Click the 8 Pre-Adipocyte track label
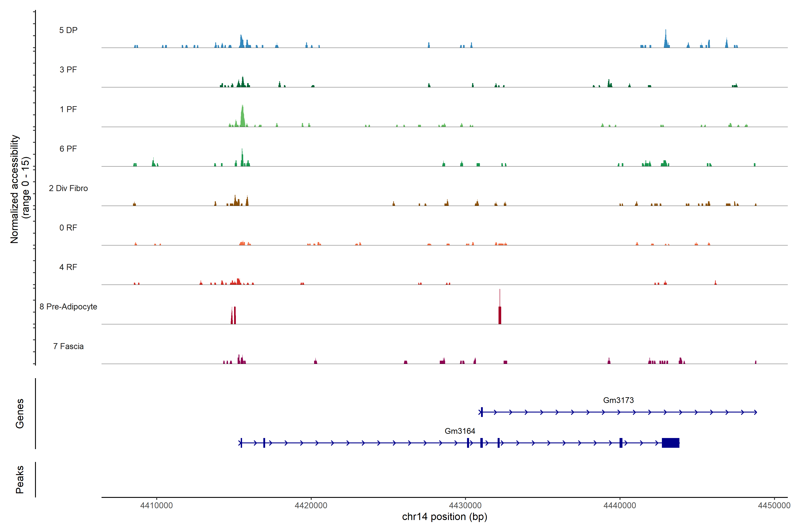 tap(68, 307)
